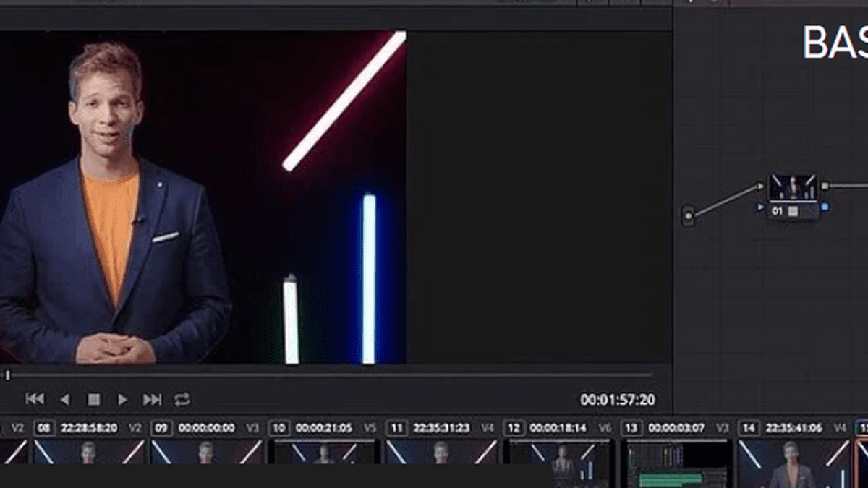Select clip 08 thumbnail
868x488 pixels.
tap(90, 452)
